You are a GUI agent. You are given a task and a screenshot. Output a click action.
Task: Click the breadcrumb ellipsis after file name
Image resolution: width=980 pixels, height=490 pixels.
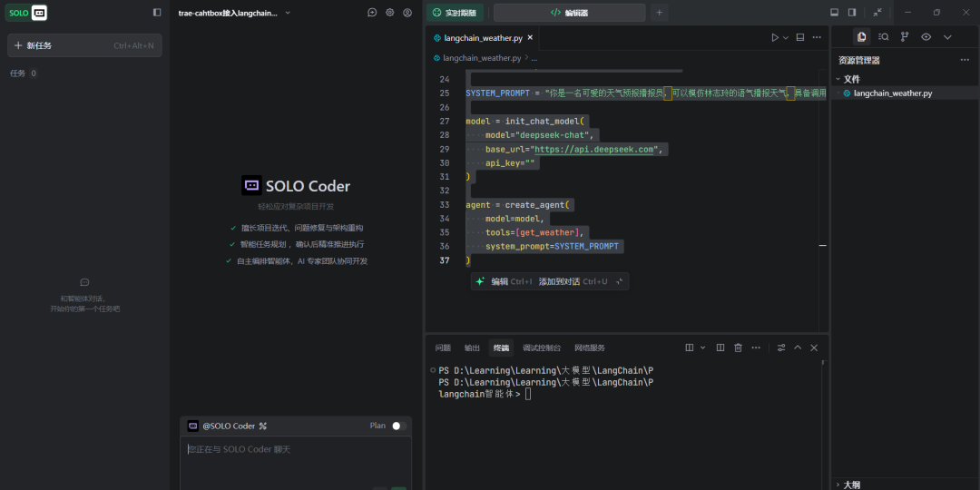[x=534, y=58]
